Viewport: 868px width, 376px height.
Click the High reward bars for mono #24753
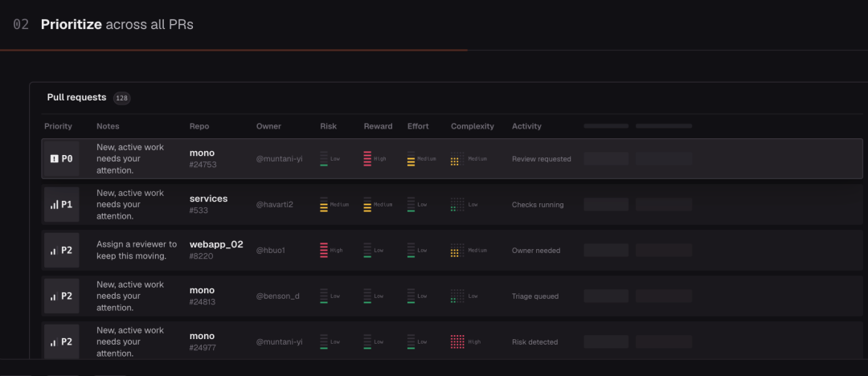click(x=367, y=158)
